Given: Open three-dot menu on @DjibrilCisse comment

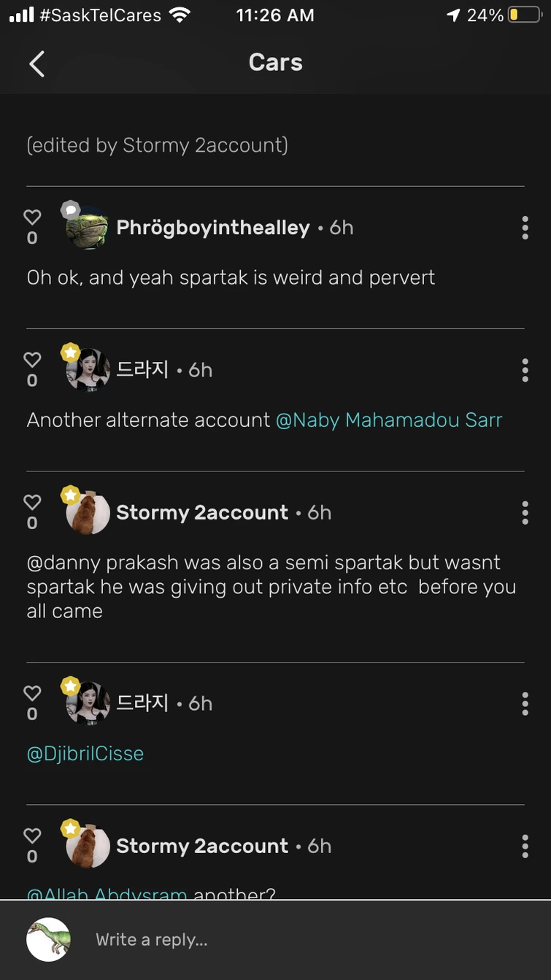Looking at the screenshot, I should coord(525,703).
